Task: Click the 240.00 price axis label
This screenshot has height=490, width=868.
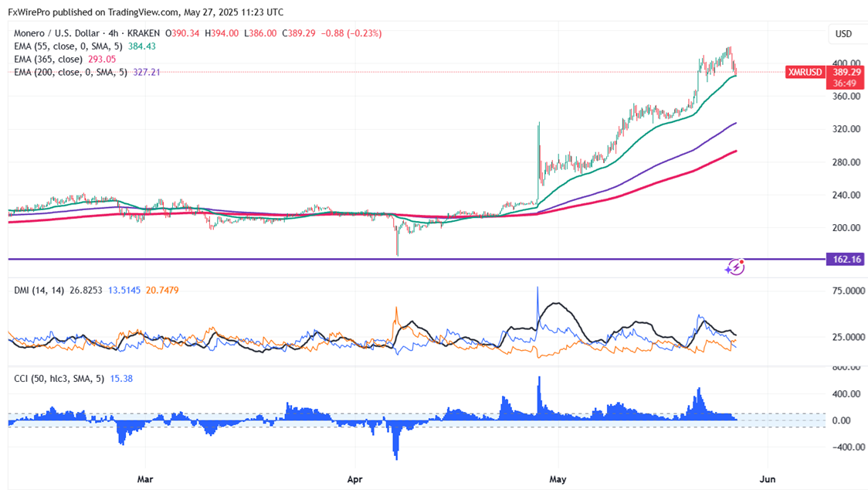Action: 847,195
